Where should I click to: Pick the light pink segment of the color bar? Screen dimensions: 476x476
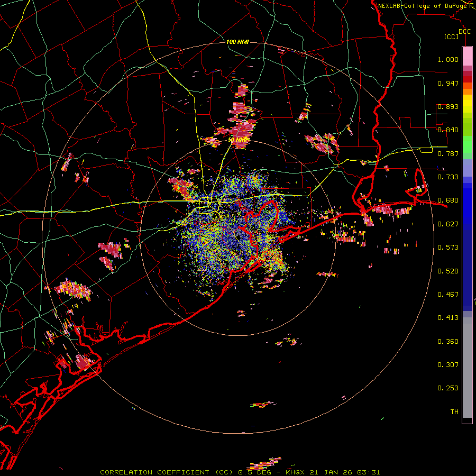coord(467,57)
